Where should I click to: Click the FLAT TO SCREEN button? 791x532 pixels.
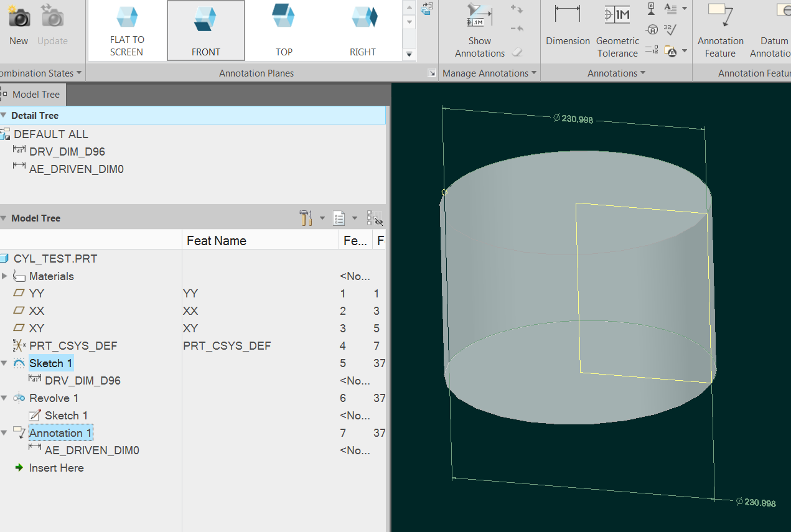pos(127,30)
